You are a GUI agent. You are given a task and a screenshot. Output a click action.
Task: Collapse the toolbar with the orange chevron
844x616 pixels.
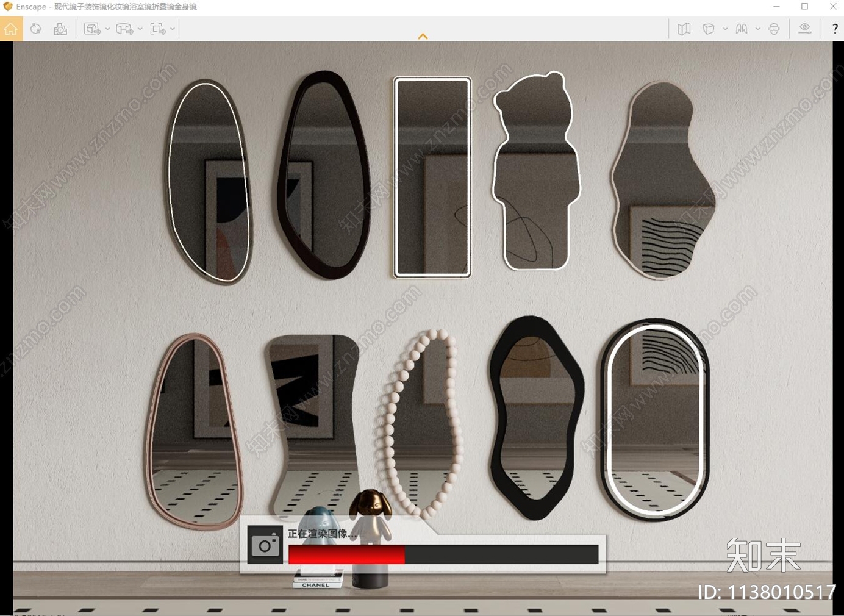pos(423,37)
